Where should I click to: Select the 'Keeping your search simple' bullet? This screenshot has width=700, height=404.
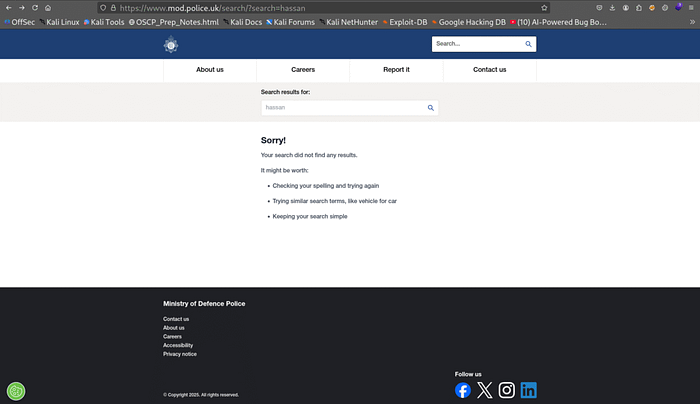310,217
